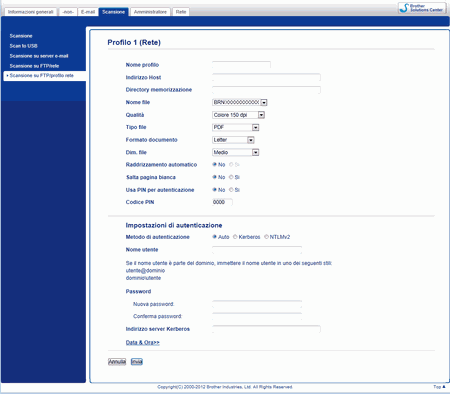
Task: Choose Kerberos authentication method
Action: tap(247, 237)
